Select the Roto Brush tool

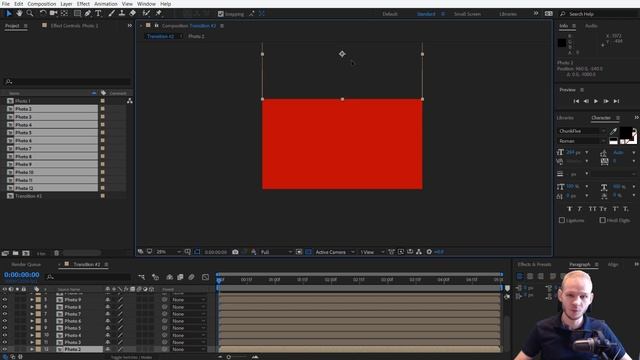pyautogui.click(x=146, y=13)
